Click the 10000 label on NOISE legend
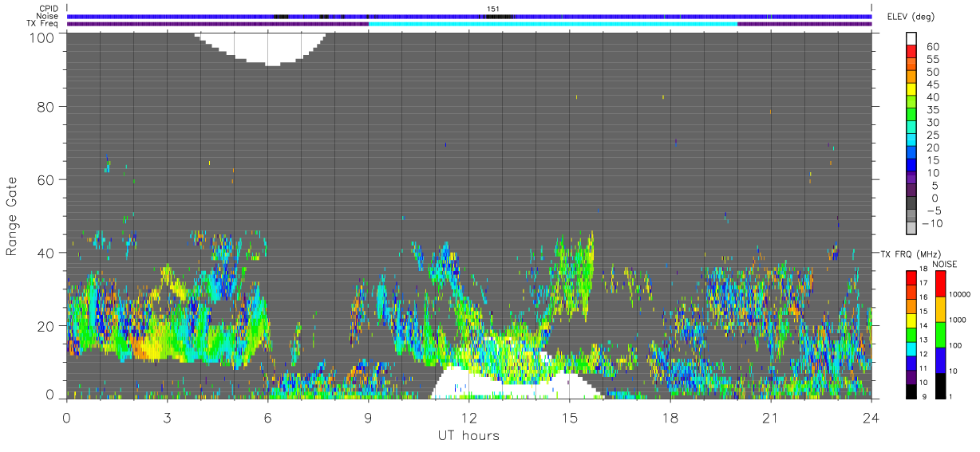980x452 pixels. click(959, 294)
